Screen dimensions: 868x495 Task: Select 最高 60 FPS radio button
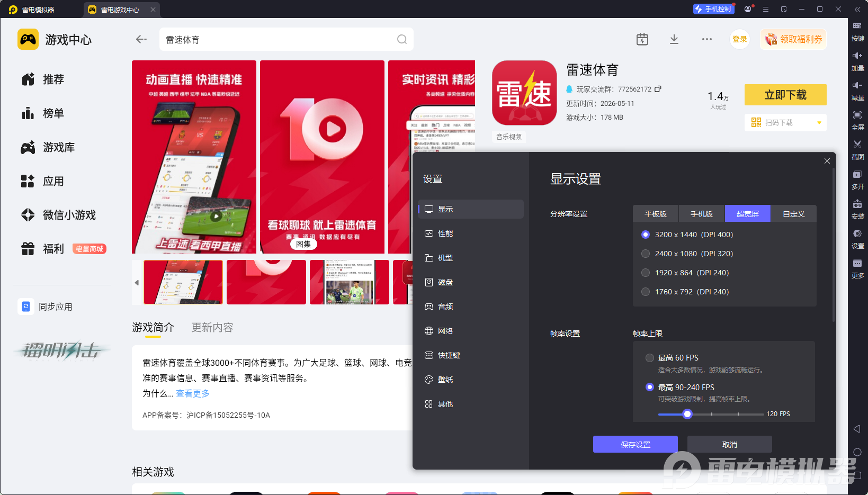click(650, 358)
